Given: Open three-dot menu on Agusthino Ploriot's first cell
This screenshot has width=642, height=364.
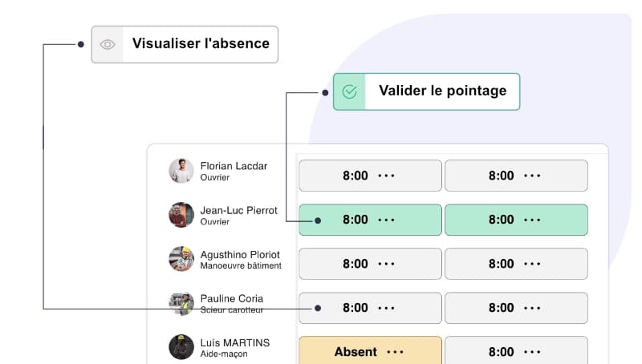Looking at the screenshot, I should [x=386, y=264].
